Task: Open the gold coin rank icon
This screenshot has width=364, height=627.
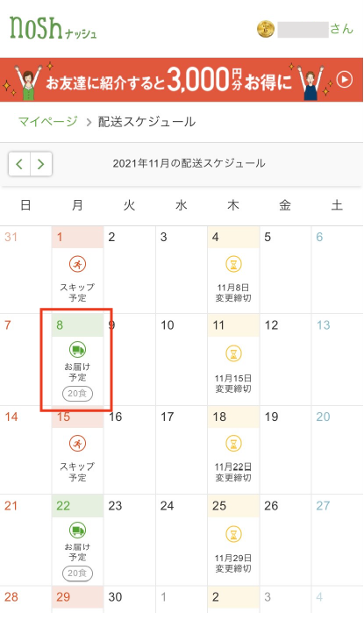Action: pos(266,29)
